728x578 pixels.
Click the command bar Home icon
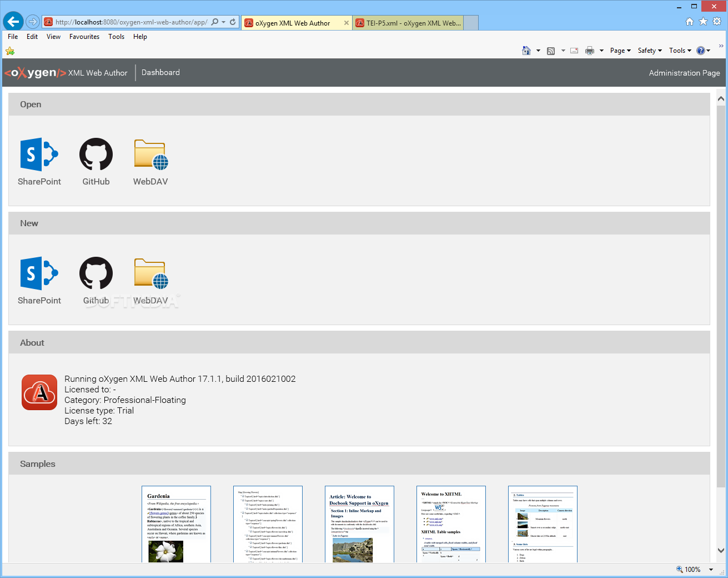[x=526, y=51]
